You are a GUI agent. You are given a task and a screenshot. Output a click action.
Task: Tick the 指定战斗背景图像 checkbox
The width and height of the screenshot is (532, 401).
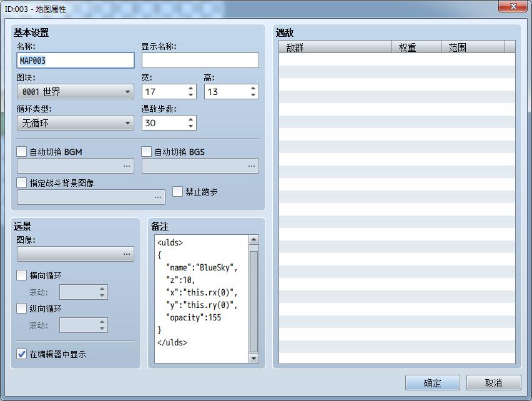[x=22, y=183]
